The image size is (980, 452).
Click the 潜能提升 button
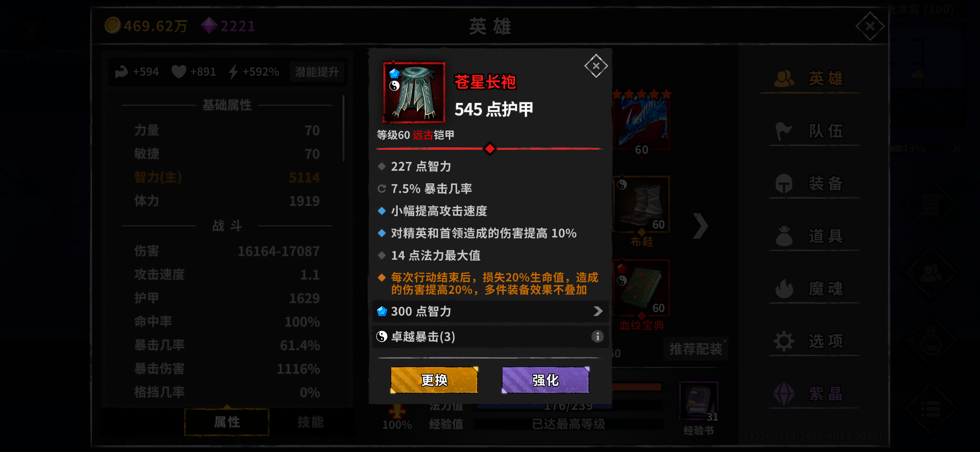click(317, 72)
